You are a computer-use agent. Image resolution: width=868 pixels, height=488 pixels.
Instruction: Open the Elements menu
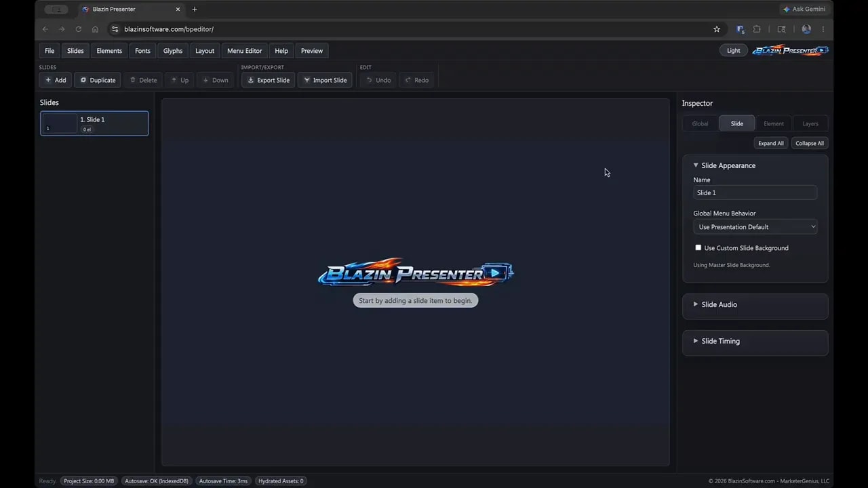click(109, 51)
